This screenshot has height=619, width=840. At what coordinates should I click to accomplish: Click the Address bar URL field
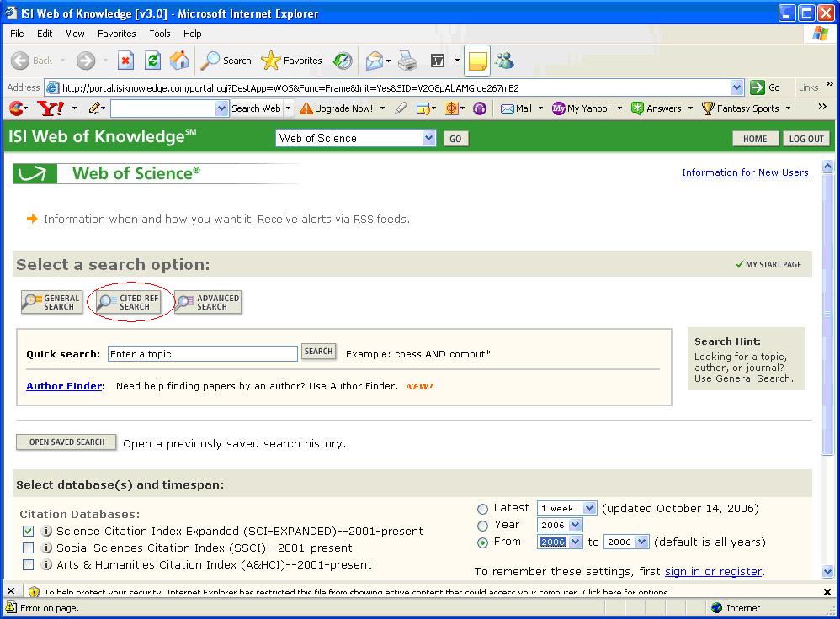396,87
